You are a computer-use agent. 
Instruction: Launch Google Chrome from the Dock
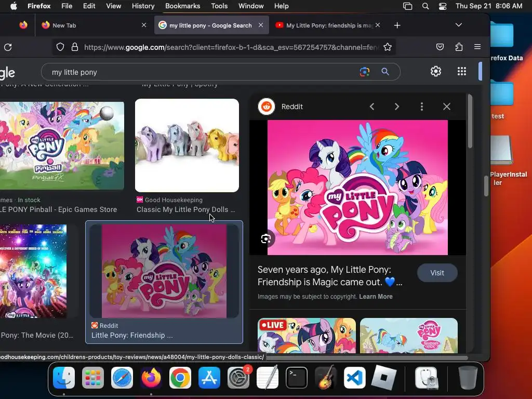(x=180, y=378)
